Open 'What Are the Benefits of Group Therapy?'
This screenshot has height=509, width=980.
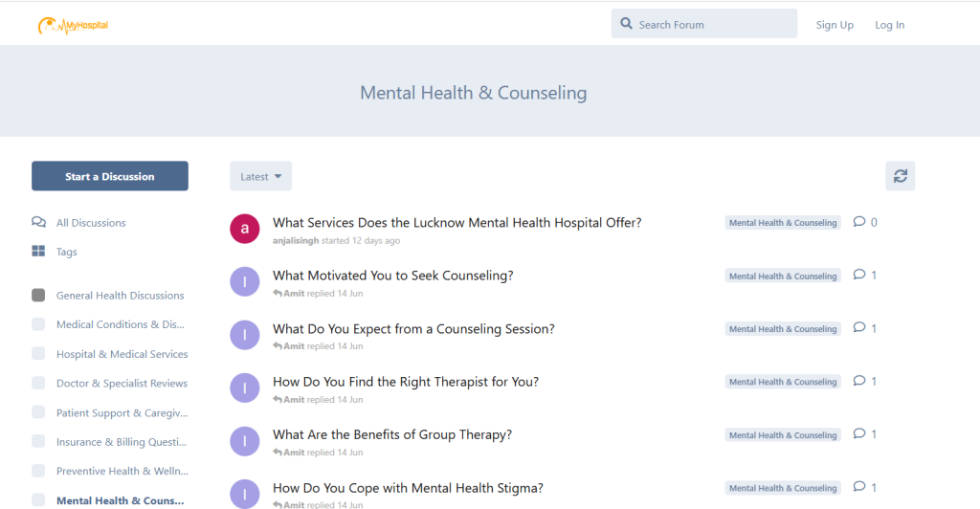coord(392,434)
